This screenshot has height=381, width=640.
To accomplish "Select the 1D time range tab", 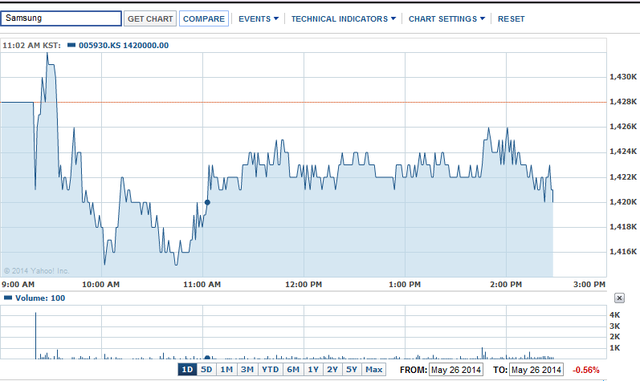I will pos(187,370).
